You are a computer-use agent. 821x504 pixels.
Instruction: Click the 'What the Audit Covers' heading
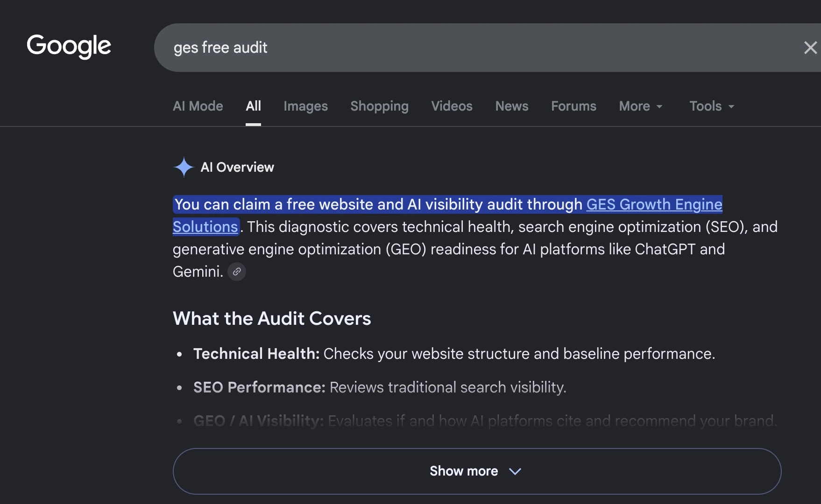[272, 318]
